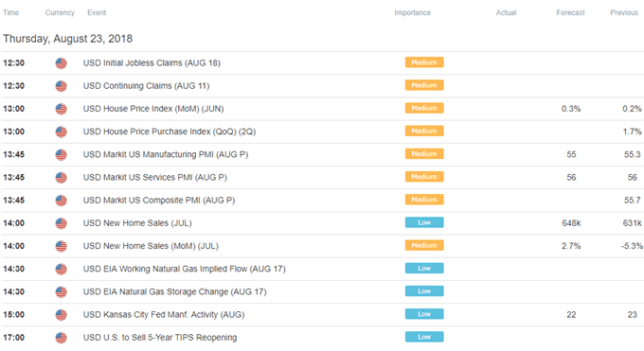Click the US flag beside House Price Index (MoM)
Image resolution: width=644 pixels, height=351 pixels.
(62, 109)
